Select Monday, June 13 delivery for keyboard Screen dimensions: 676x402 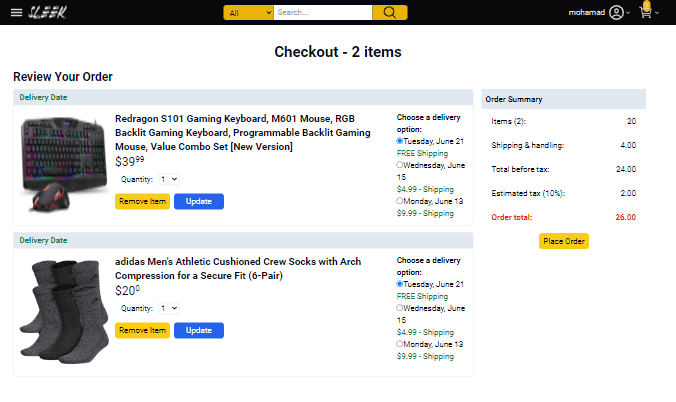pyautogui.click(x=400, y=201)
